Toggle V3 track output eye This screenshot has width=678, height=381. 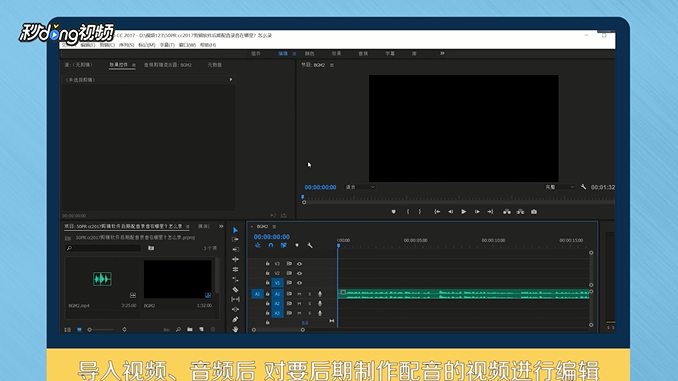coord(299,263)
